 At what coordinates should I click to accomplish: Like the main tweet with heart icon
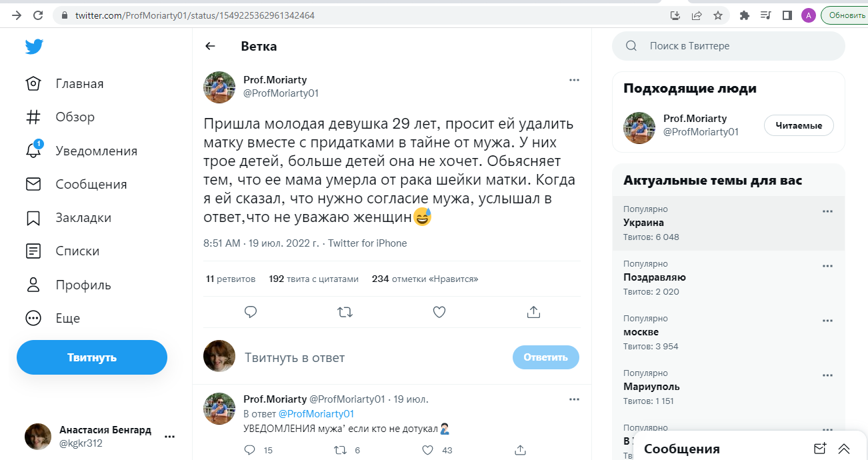439,311
